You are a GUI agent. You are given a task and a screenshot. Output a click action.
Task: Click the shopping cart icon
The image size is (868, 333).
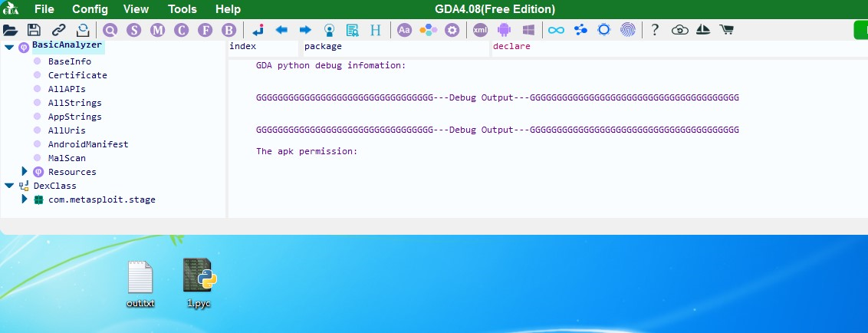[726, 30]
